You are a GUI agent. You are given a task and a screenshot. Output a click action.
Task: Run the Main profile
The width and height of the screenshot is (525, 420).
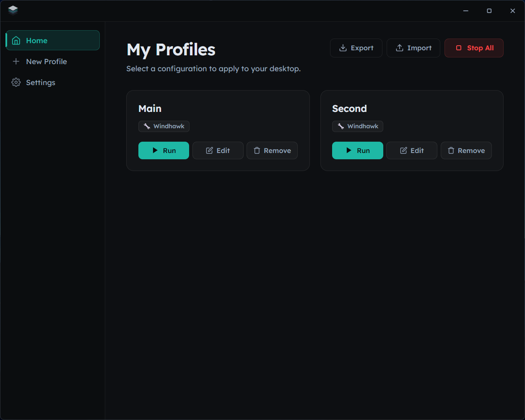tap(164, 150)
